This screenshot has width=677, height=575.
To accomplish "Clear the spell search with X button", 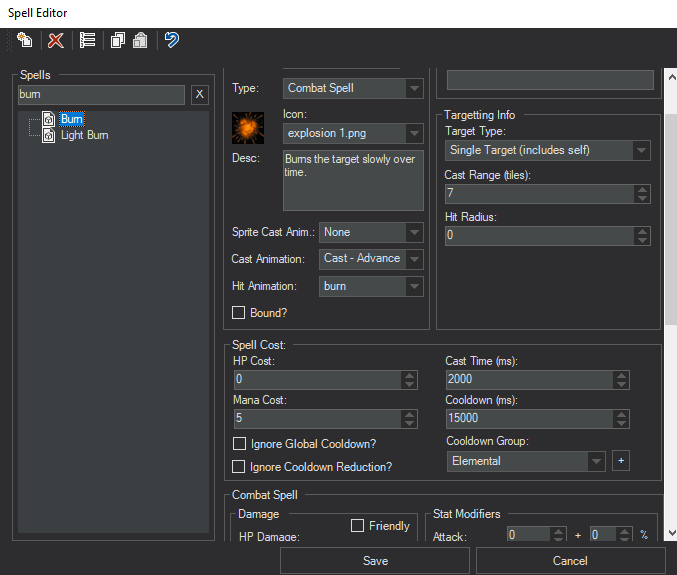I will pos(199,95).
